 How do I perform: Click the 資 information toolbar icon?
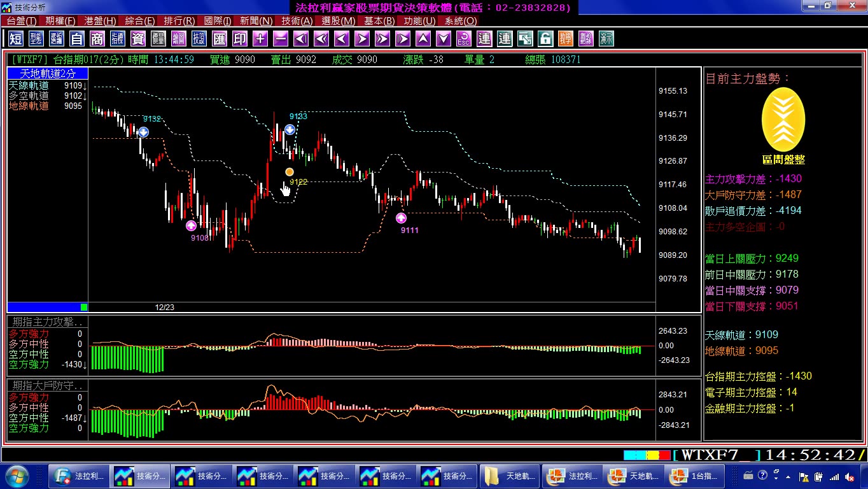tap(138, 39)
